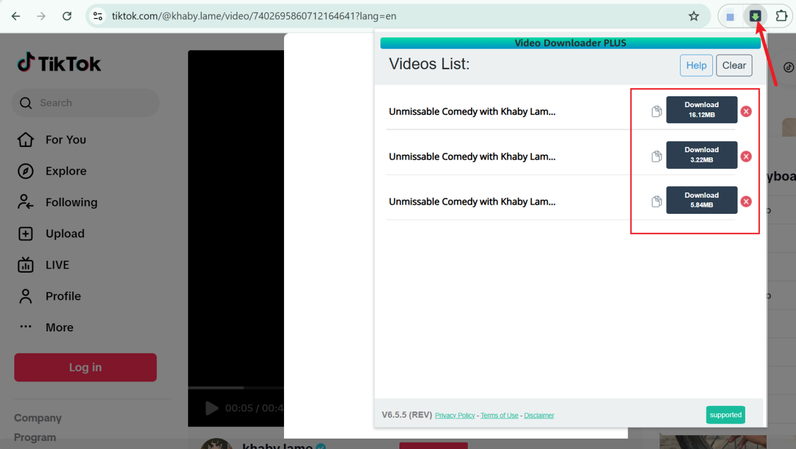The image size is (796, 449).
Task: Click the TikTok logo
Action: (x=59, y=63)
